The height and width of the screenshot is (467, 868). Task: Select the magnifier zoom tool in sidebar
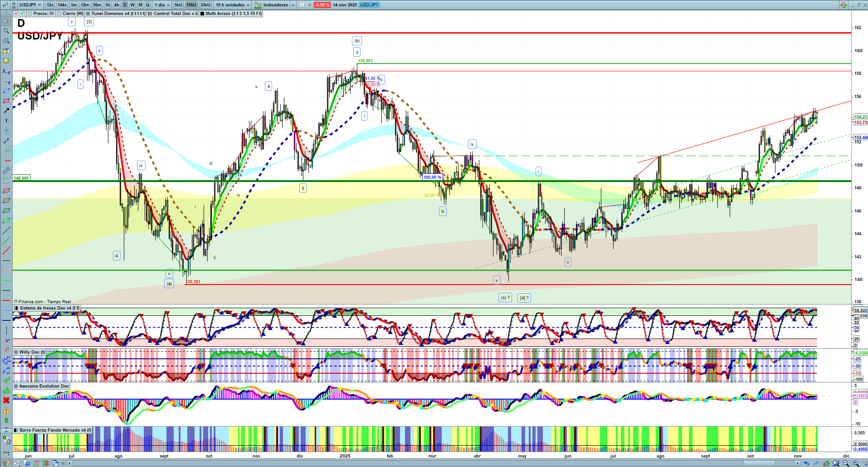point(6,31)
